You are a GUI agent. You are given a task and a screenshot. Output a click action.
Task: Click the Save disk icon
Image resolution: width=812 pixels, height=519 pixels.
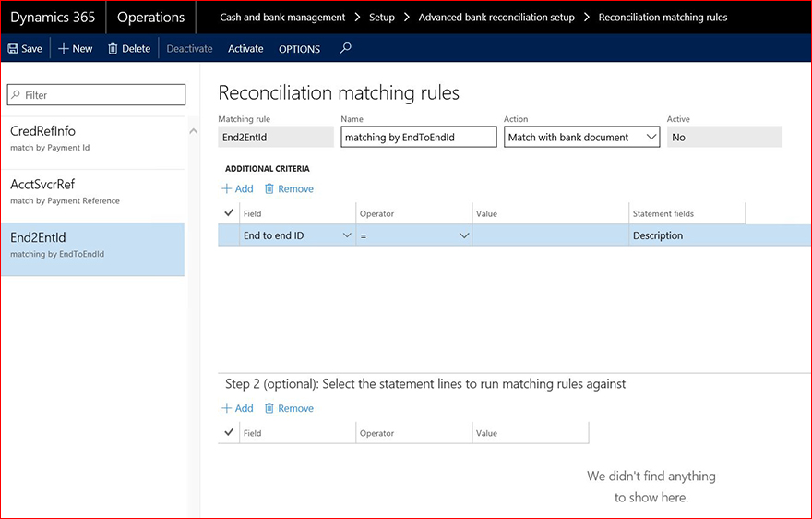click(x=12, y=49)
